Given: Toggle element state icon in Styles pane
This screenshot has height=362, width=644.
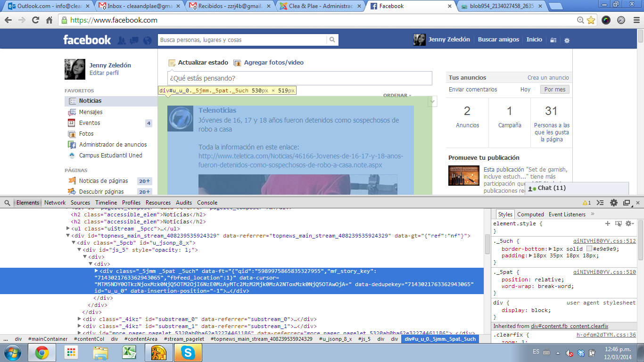Looking at the screenshot, I should pyautogui.click(x=618, y=223).
